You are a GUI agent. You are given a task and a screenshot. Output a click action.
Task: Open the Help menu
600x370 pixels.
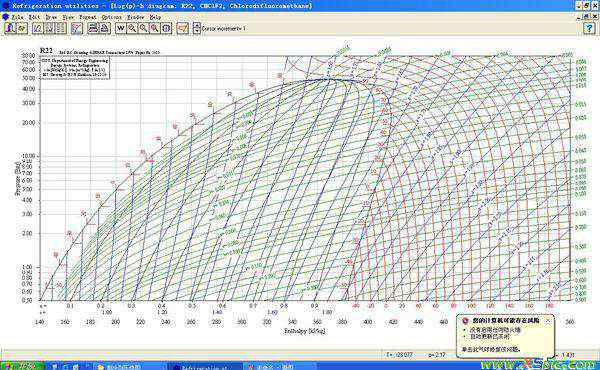point(155,17)
